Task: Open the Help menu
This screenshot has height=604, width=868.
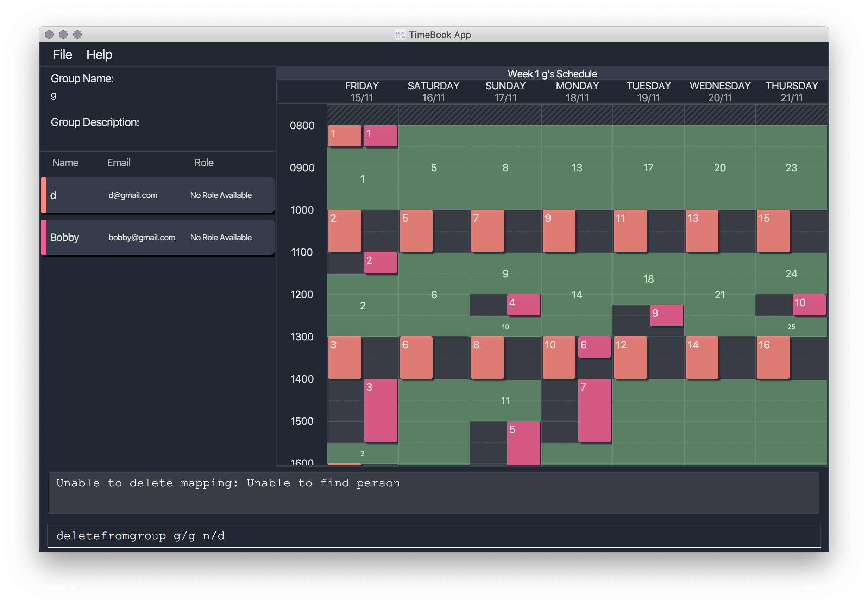Action: pos(99,55)
